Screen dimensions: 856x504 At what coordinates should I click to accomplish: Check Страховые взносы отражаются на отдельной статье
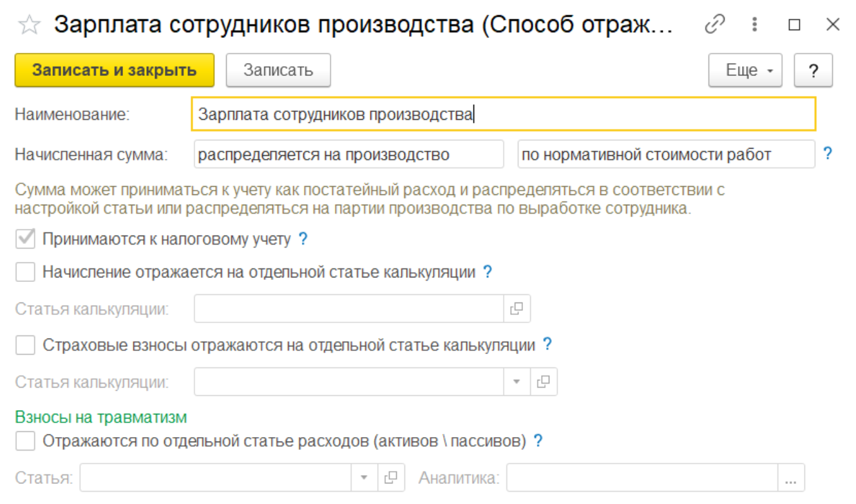[x=26, y=346]
